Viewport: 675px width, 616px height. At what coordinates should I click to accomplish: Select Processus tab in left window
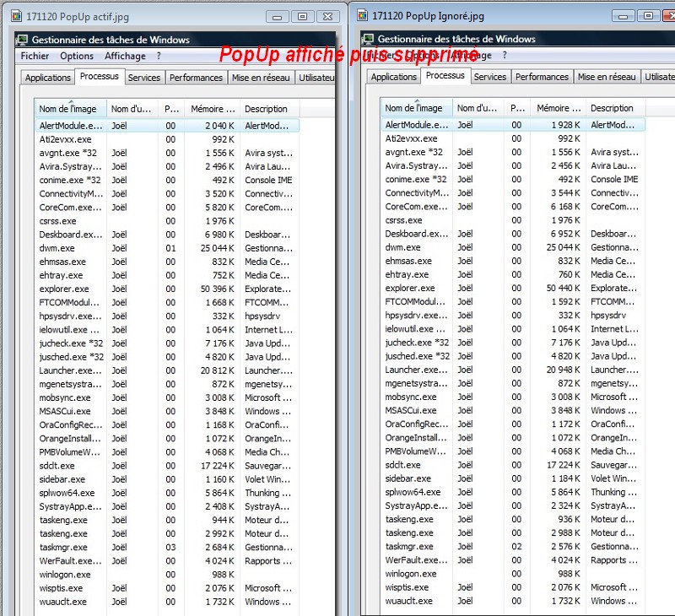pyautogui.click(x=100, y=76)
